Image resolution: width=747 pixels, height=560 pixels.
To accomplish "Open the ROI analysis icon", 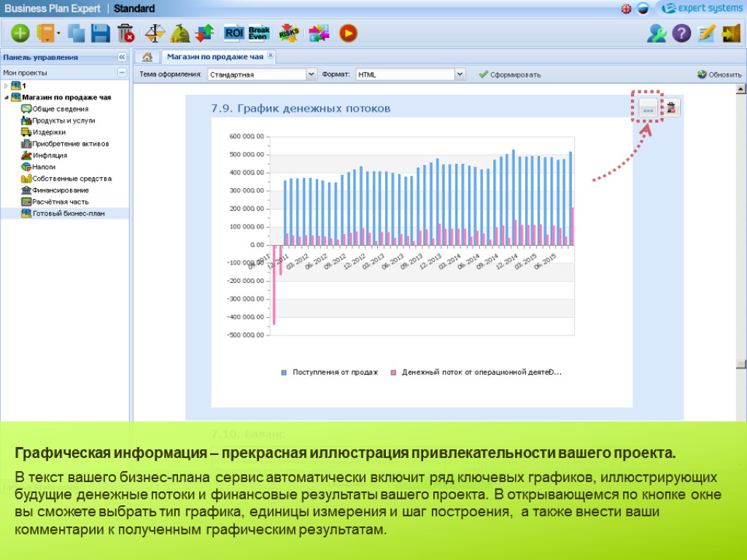I will 233,33.
